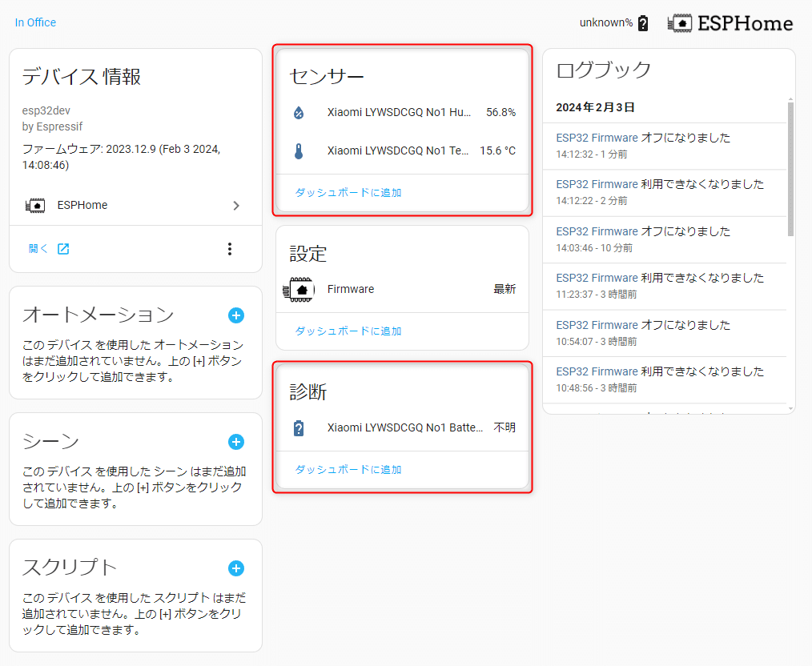Viewport: 812px width, 666px height.
Task: Click the battery unknown icon in 診断
Action: pyautogui.click(x=299, y=428)
